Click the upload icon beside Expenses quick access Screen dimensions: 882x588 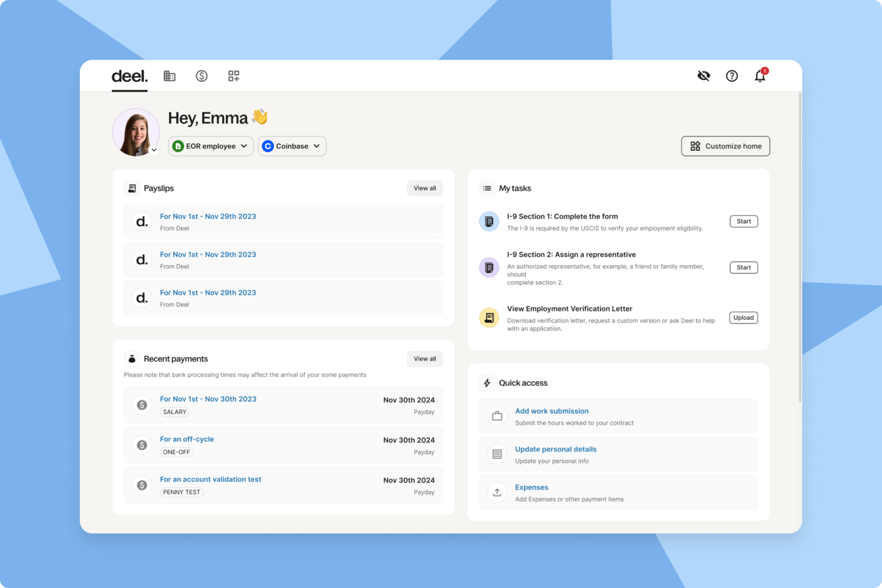click(497, 492)
